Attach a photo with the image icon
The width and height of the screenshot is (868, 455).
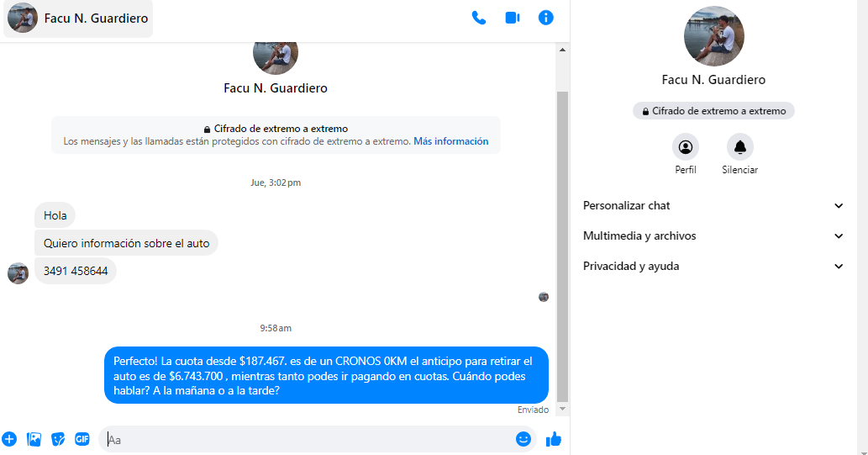tap(34, 439)
